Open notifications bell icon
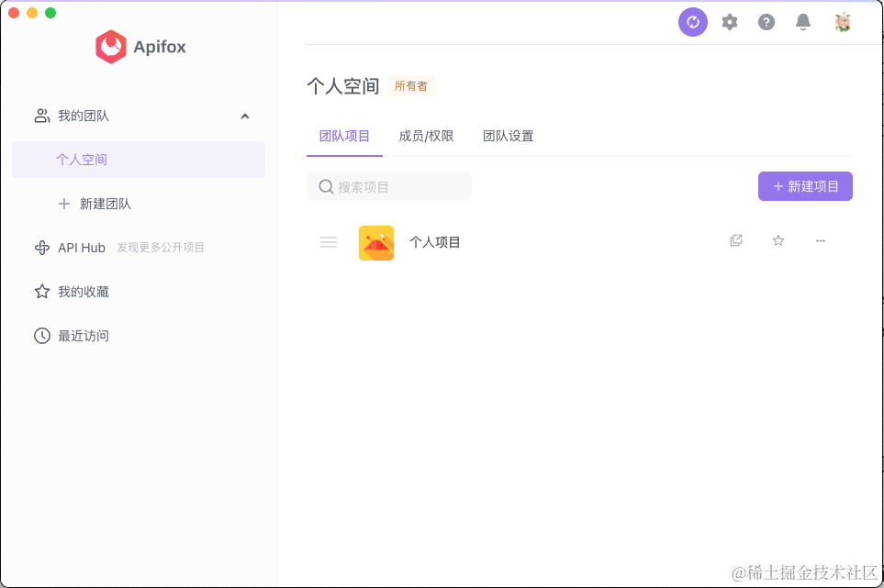Image resolution: width=884 pixels, height=588 pixels. tap(803, 22)
